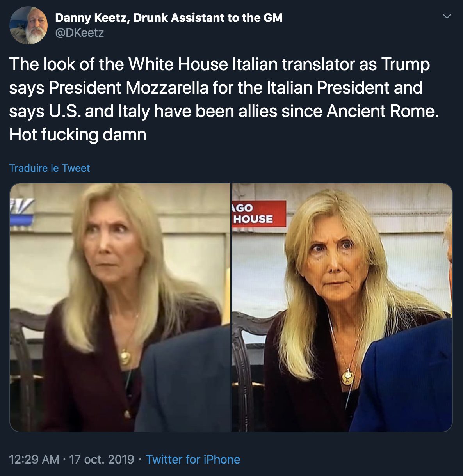Open the Twitter for iPhone source link
Viewport: 463px width, 476px height.
(x=193, y=459)
